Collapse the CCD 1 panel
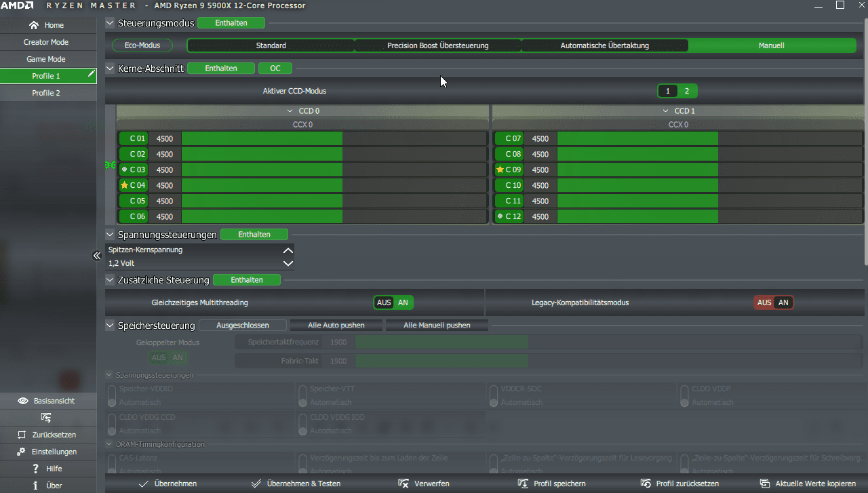The width and height of the screenshot is (868, 493). [x=667, y=111]
